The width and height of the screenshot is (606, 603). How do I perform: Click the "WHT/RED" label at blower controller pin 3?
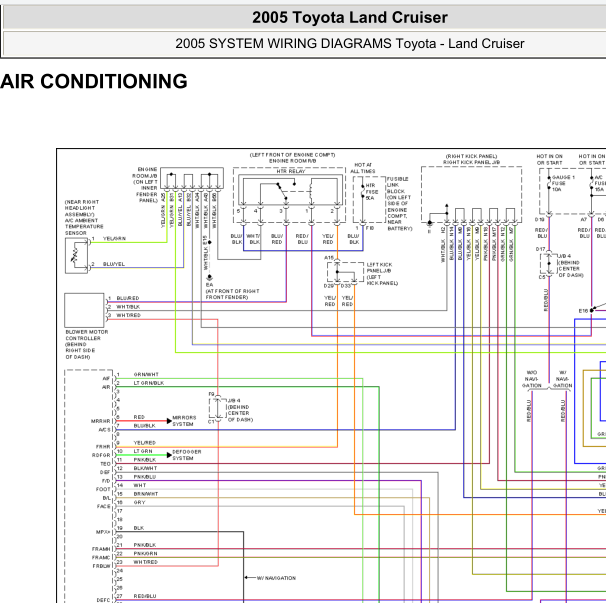point(129,315)
